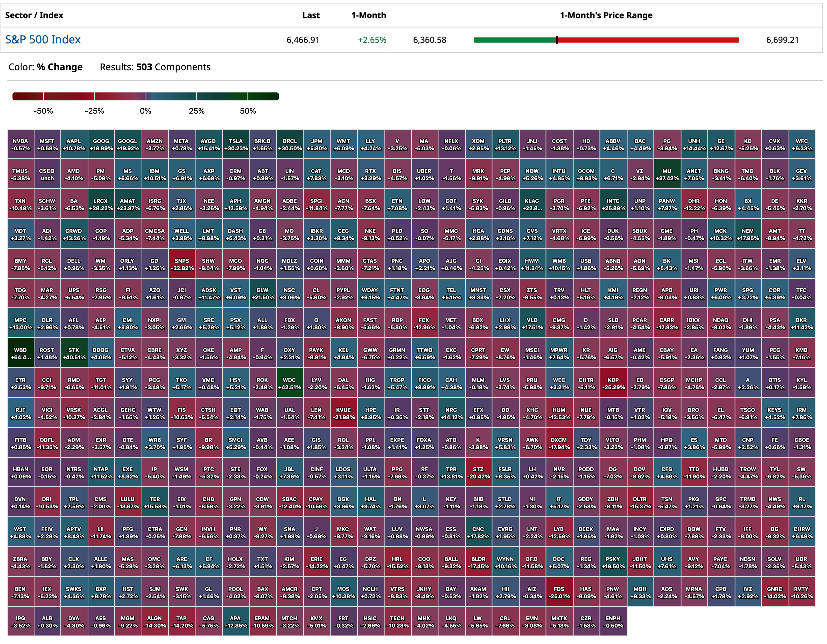This screenshot has width=827, height=644.
Task: Click the Last column header
Action: 311,15
